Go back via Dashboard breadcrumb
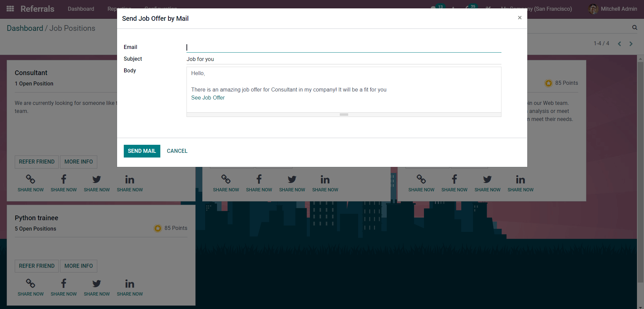 [25, 28]
